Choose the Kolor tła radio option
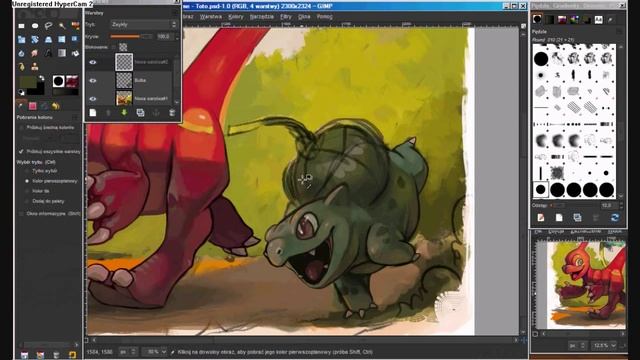Image resolution: width=640 pixels, height=360 pixels. pos(27,191)
